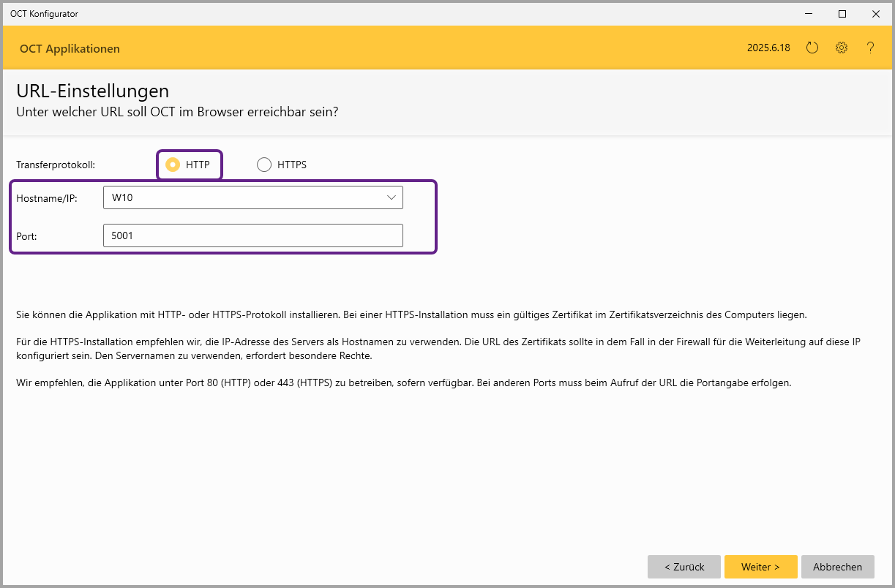
Task: Open settings via the gear icon
Action: 842,48
